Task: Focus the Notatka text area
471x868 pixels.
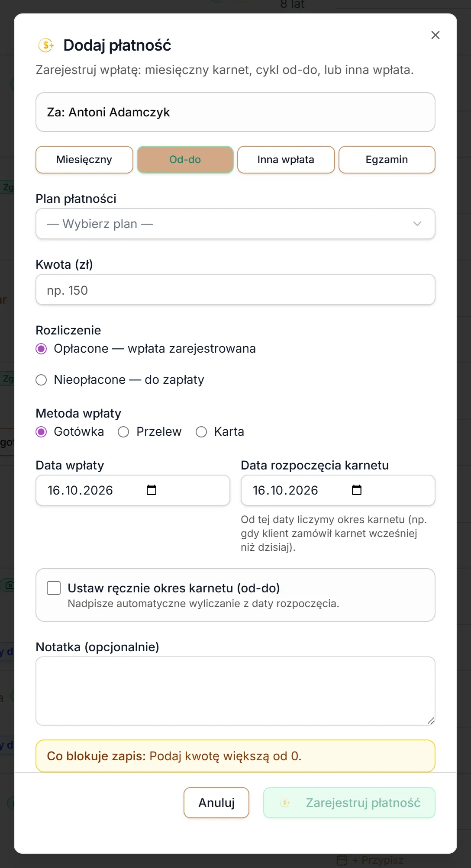Action: 235,691
